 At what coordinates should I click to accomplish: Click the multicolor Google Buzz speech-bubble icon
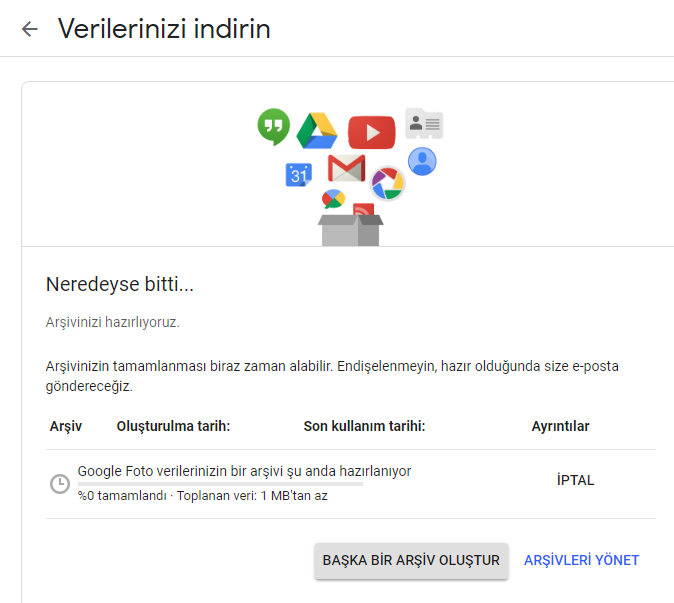click(x=333, y=198)
